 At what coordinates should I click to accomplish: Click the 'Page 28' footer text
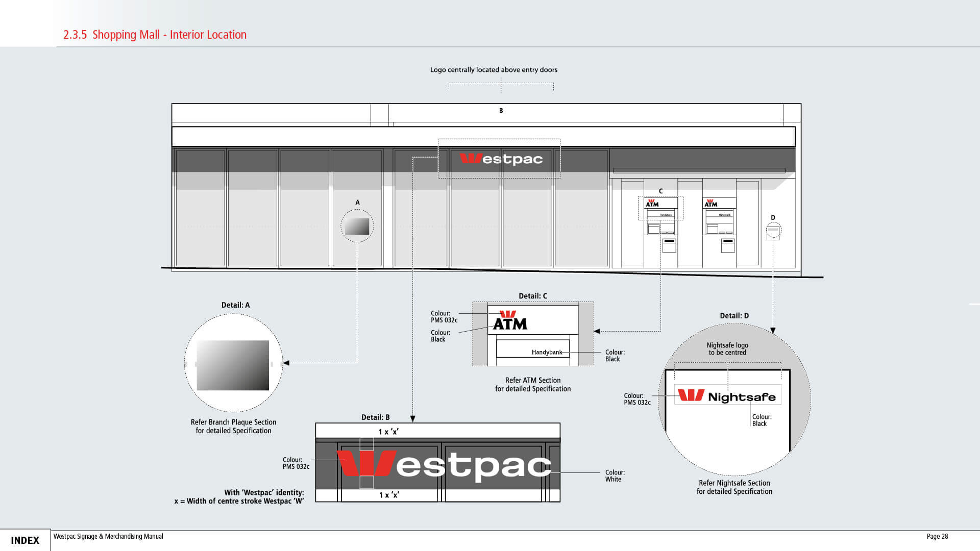point(937,536)
